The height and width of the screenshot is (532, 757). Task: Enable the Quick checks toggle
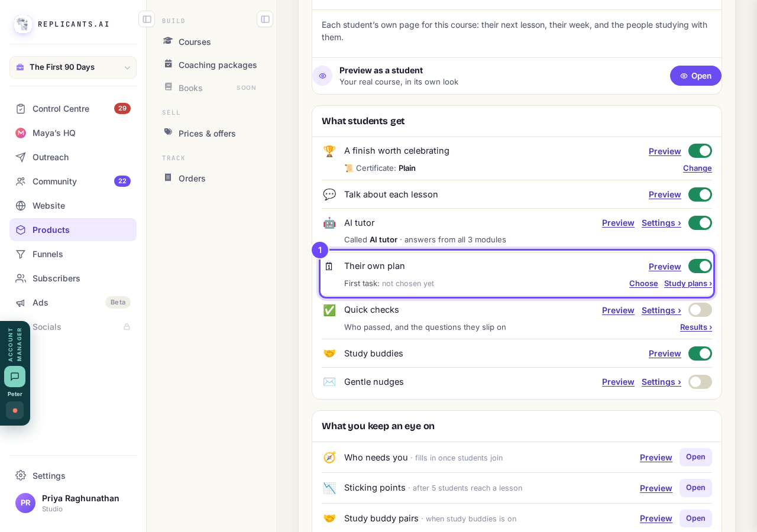pyautogui.click(x=700, y=310)
